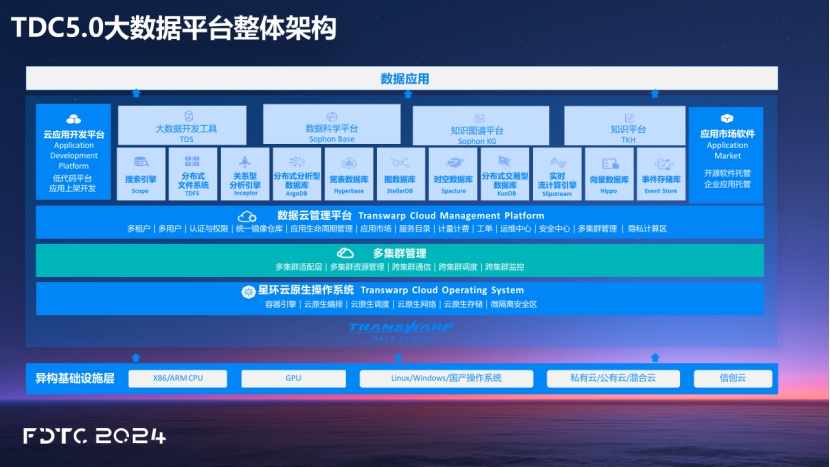Click the text 低代码平台
Screen dimensions: 830x467
(x=73, y=178)
